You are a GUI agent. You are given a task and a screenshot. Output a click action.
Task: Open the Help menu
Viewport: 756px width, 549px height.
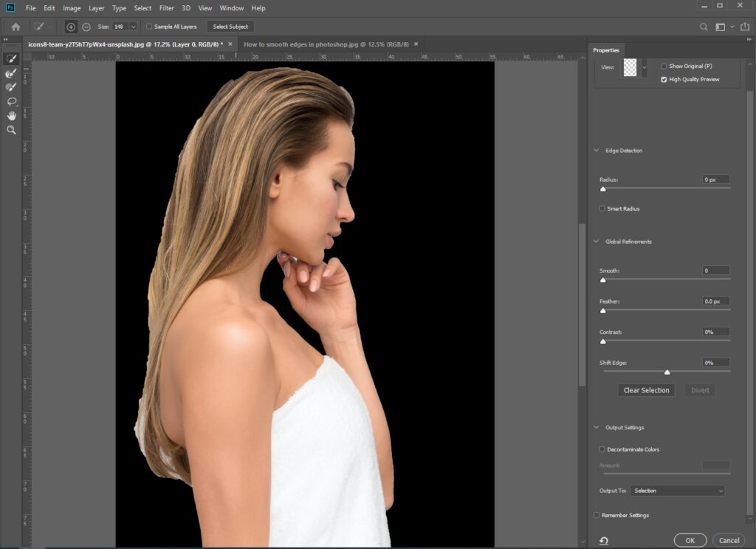pos(258,8)
